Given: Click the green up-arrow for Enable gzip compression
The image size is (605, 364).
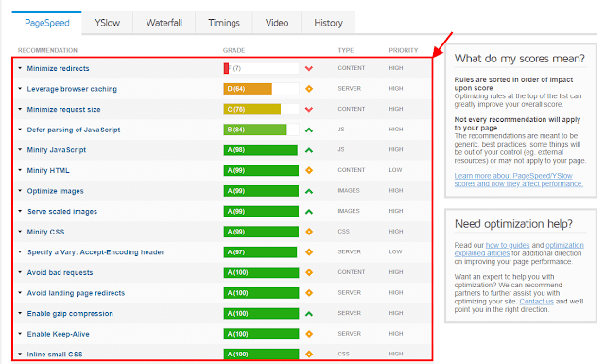Looking at the screenshot, I should 309,314.
